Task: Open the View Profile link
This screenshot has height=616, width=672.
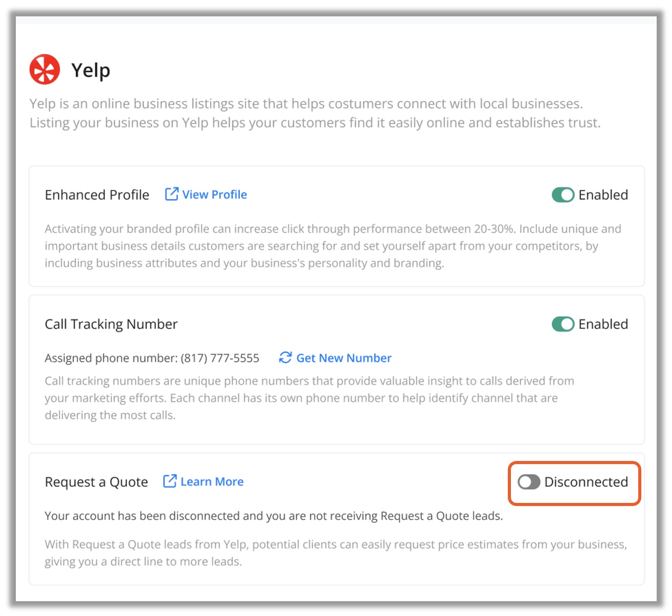Action: coord(214,194)
